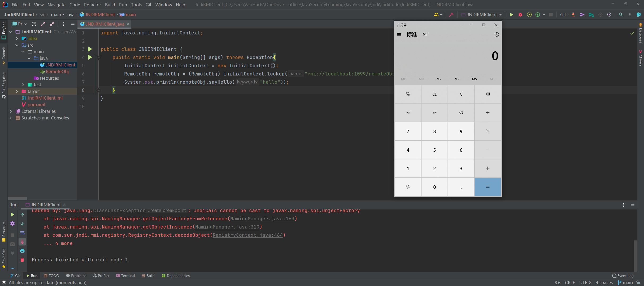Click the Debug bug icon in toolbar
This screenshot has height=286, width=644.
520,15
